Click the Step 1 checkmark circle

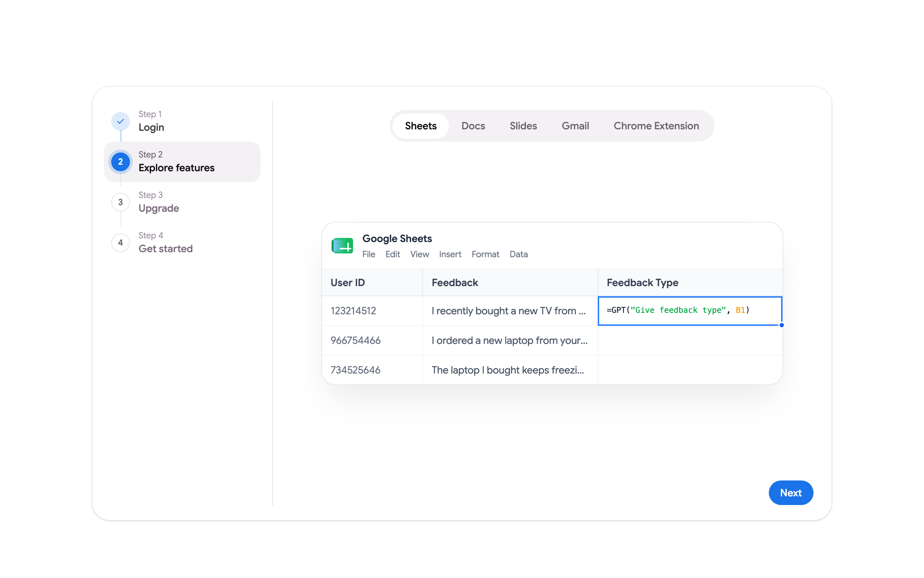pyautogui.click(x=120, y=121)
